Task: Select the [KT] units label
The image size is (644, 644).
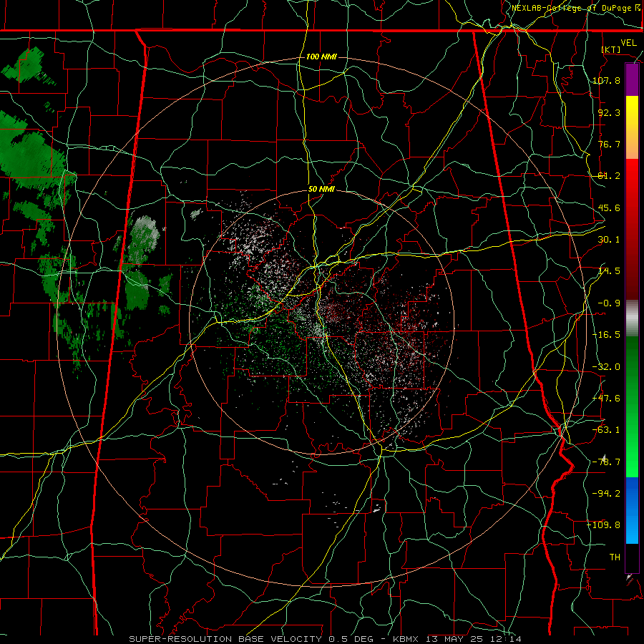Action: pos(611,49)
